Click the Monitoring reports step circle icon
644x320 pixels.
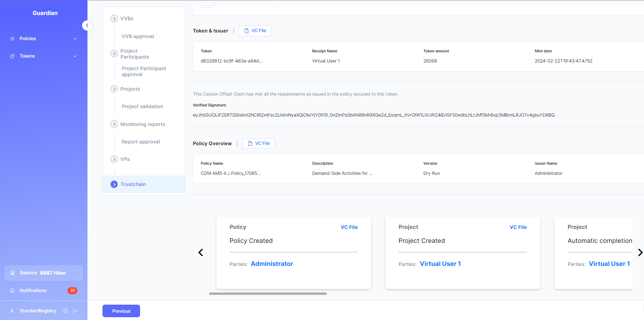point(114,124)
